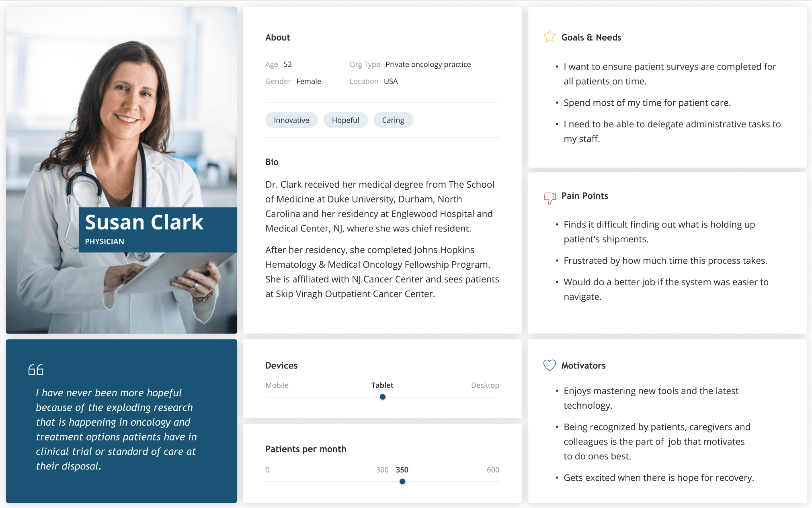Click the 0 minimum on the patients scale
Screen dimensions: 812x508
[267, 469]
